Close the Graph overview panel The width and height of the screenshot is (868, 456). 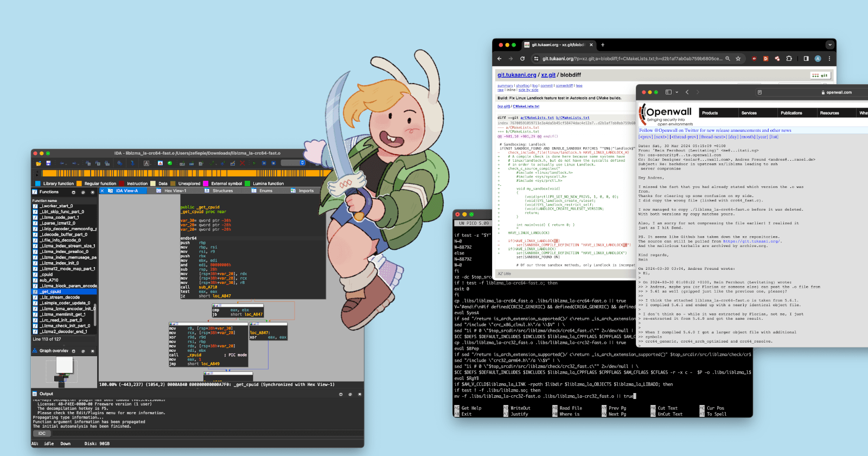click(92, 351)
